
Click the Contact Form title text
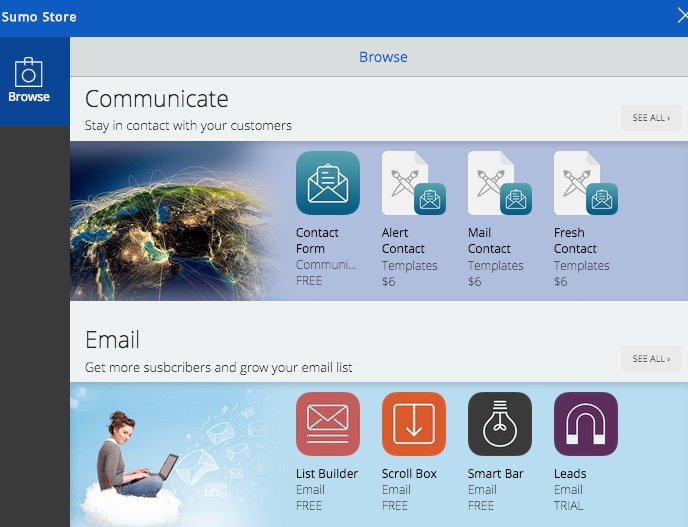(317, 240)
